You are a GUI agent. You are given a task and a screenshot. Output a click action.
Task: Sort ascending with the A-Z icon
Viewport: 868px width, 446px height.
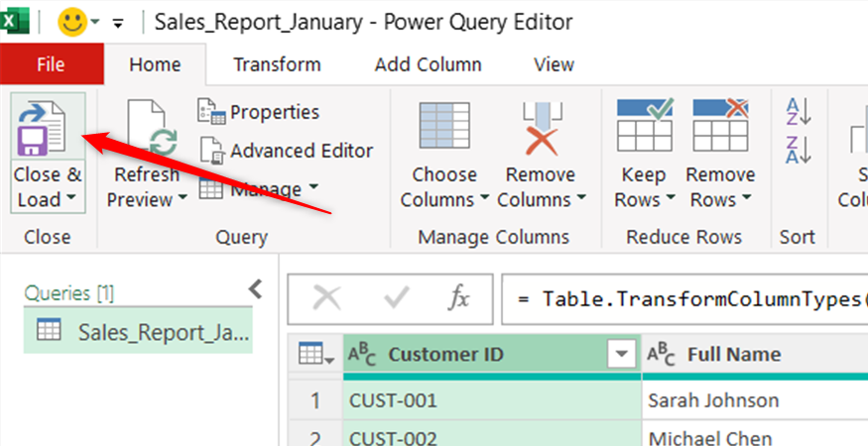pyautogui.click(x=799, y=111)
